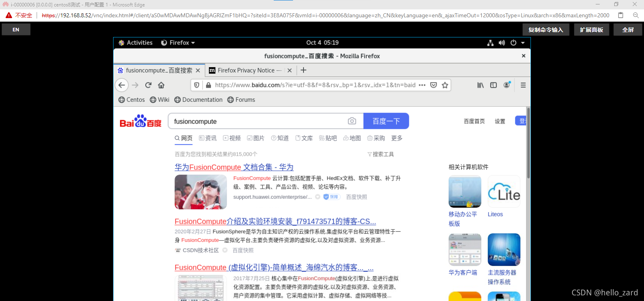Click the Baidu logo

pos(140,121)
